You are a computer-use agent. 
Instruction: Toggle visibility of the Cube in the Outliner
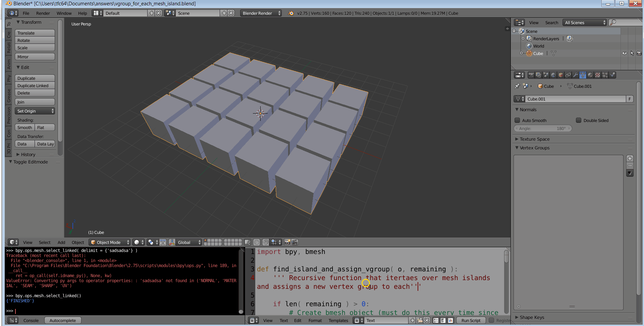tap(624, 53)
